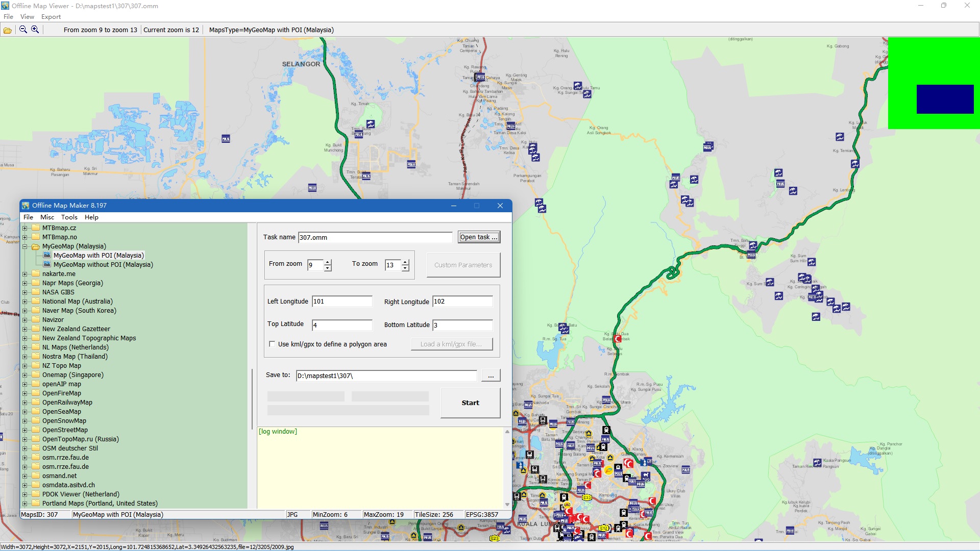Open File menu in Offline Map Viewer
This screenshot has height=551, width=980.
click(x=8, y=16)
